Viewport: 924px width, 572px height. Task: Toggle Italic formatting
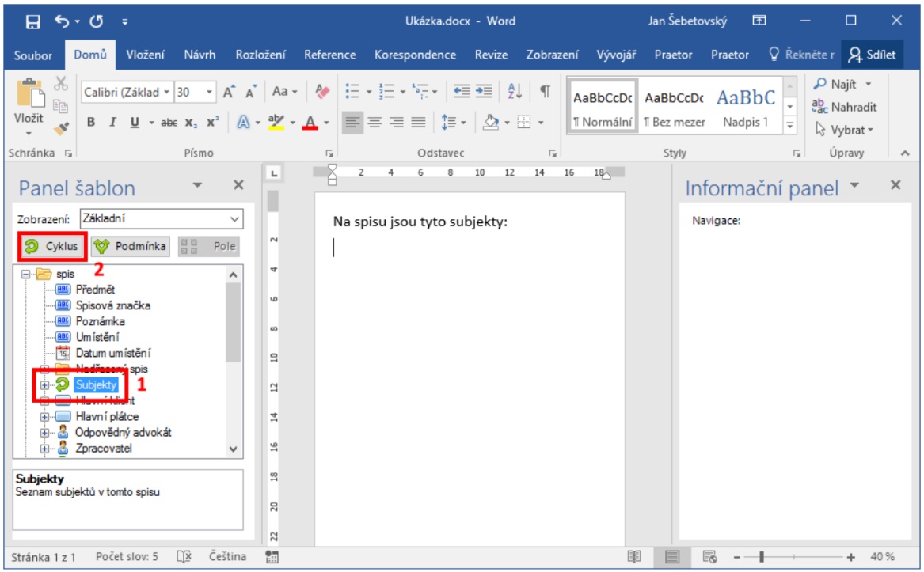112,123
